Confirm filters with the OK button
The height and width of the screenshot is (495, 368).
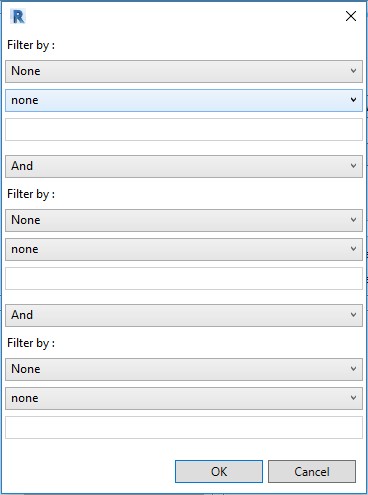(x=219, y=471)
